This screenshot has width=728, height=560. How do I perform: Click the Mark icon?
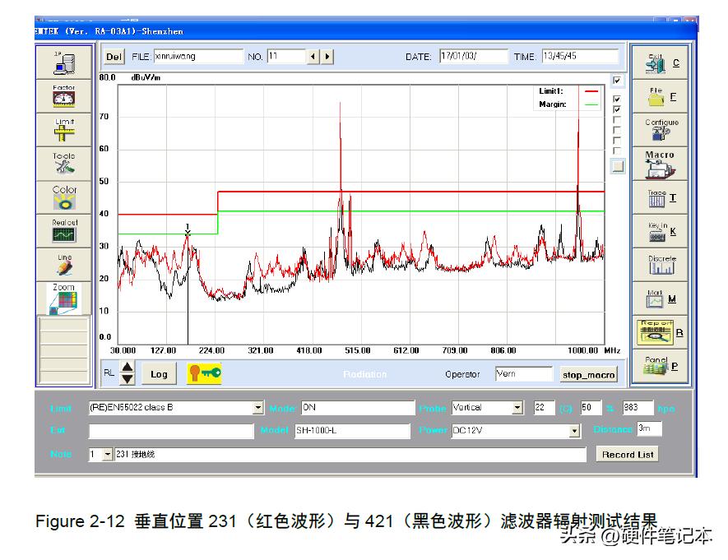[x=660, y=299]
